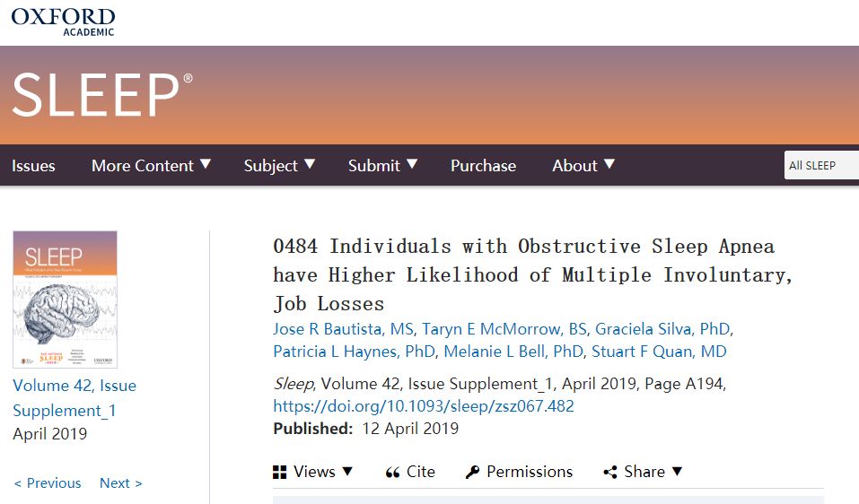This screenshot has height=504, width=859.
Task: Open the All SLEEP search scope selector
Action: pos(821,165)
